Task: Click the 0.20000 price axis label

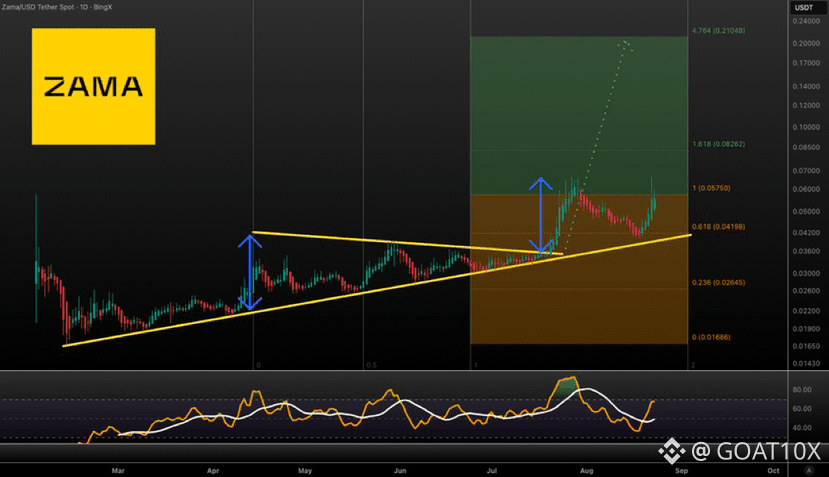Action: tap(806, 43)
